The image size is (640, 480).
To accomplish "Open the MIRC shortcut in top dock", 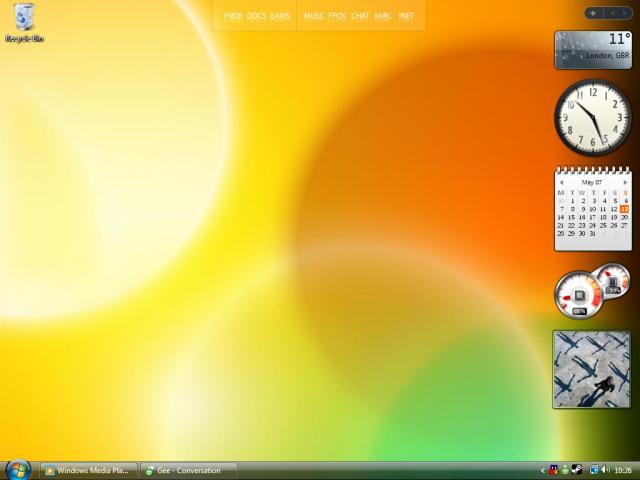I will pyautogui.click(x=383, y=16).
